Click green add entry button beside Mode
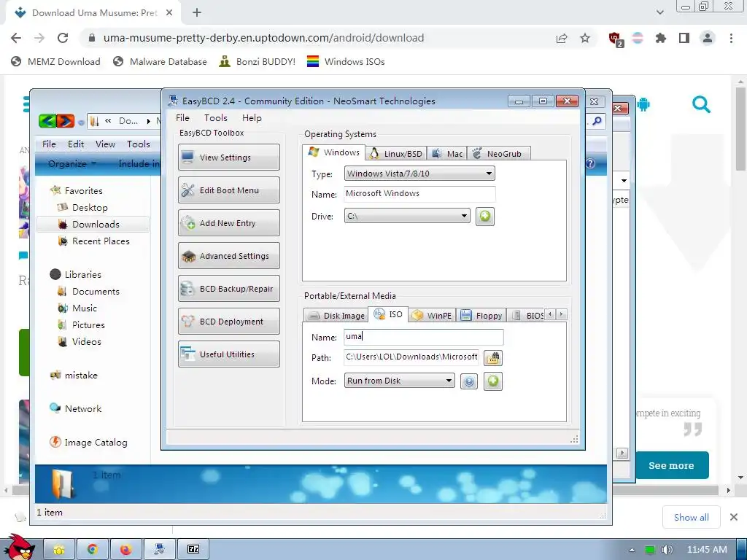Image resolution: width=747 pixels, height=560 pixels. [493, 381]
